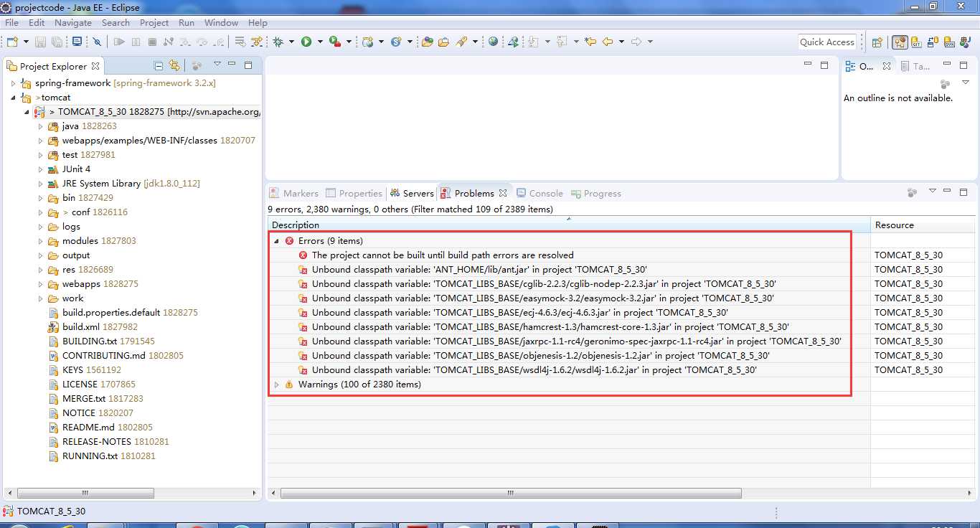
Task: Expand the JRE System Library node
Action: point(41,184)
